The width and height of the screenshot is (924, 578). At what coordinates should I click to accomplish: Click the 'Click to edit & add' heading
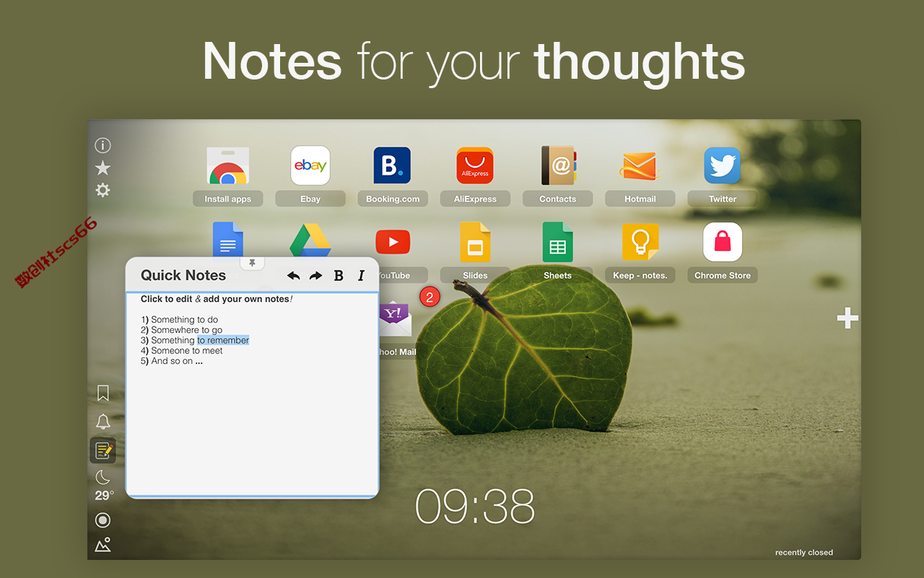[217, 299]
